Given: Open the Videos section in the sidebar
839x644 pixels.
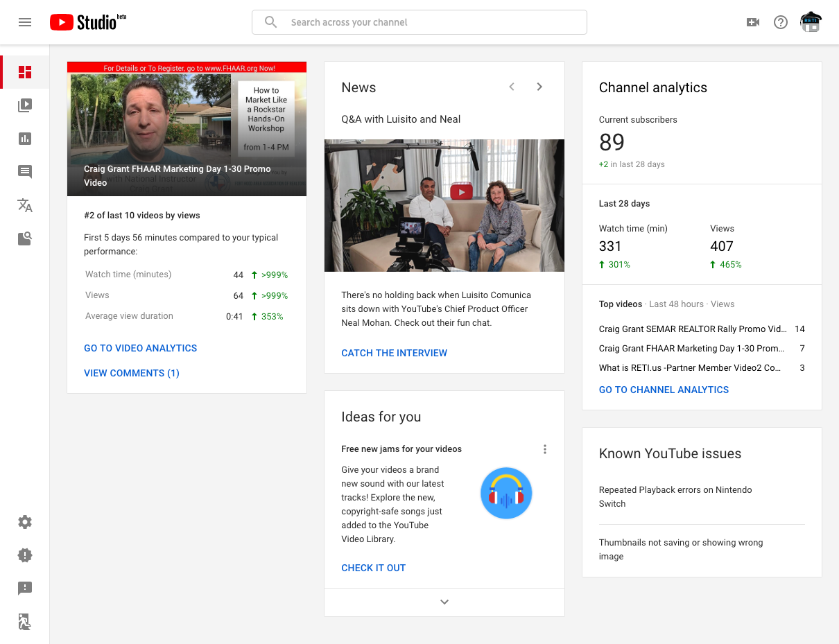Looking at the screenshot, I should [x=25, y=105].
